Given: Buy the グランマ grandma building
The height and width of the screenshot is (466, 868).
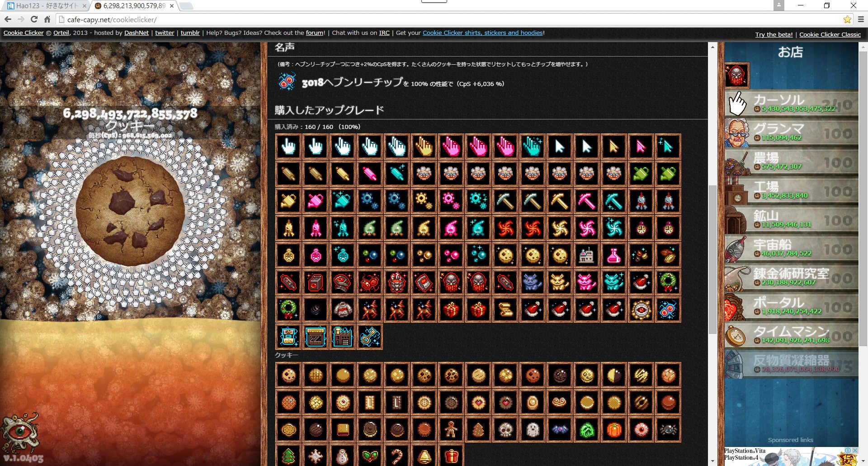Looking at the screenshot, I should tap(791, 133).
